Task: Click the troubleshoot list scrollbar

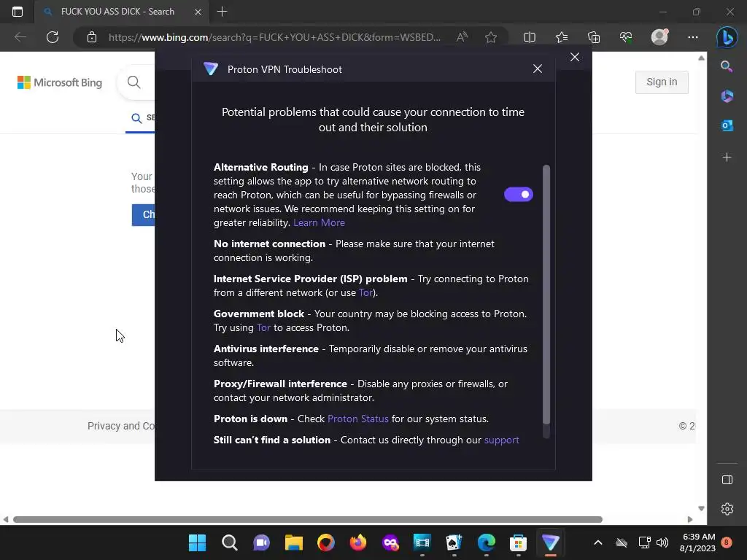Action: 546,295
